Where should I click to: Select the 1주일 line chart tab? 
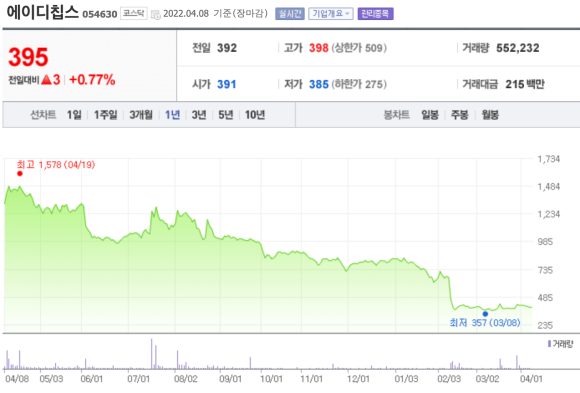pyautogui.click(x=105, y=115)
